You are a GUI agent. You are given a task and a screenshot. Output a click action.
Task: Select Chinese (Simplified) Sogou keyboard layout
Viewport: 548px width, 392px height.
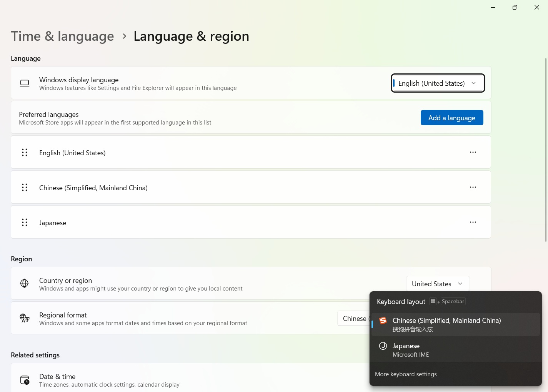click(456, 324)
